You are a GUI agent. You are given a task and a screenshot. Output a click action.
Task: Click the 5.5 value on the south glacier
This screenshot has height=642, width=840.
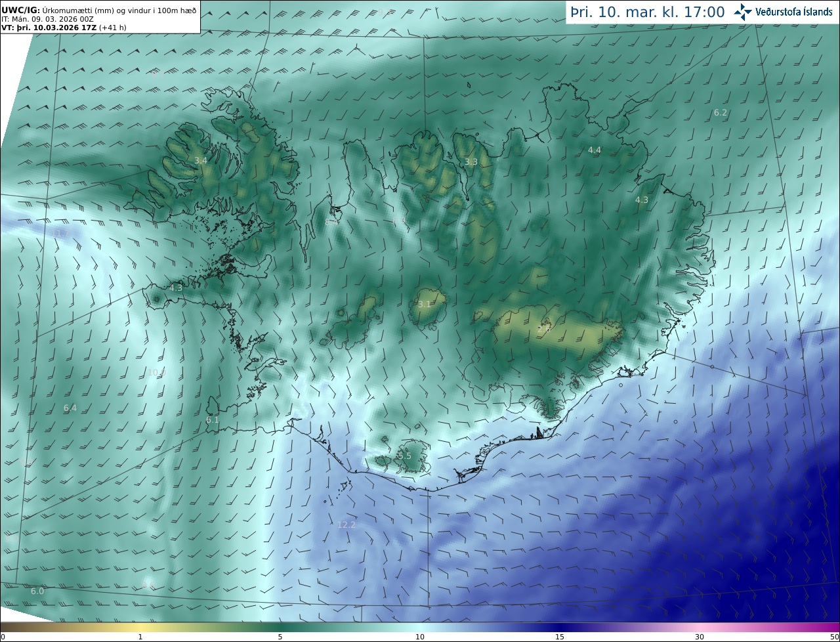405,456
